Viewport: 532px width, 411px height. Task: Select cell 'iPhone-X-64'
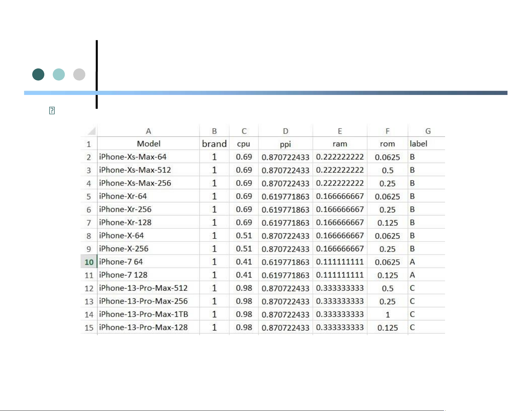[148, 235]
